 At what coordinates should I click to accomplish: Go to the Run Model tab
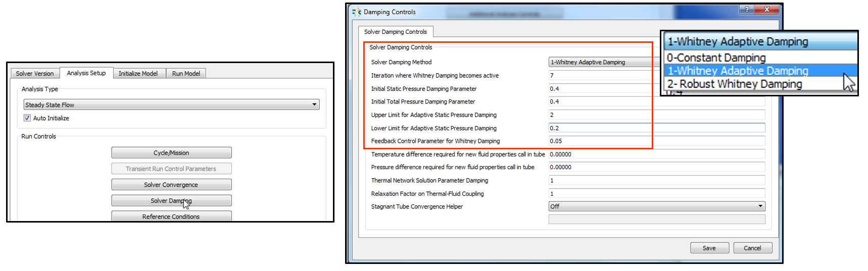186,74
